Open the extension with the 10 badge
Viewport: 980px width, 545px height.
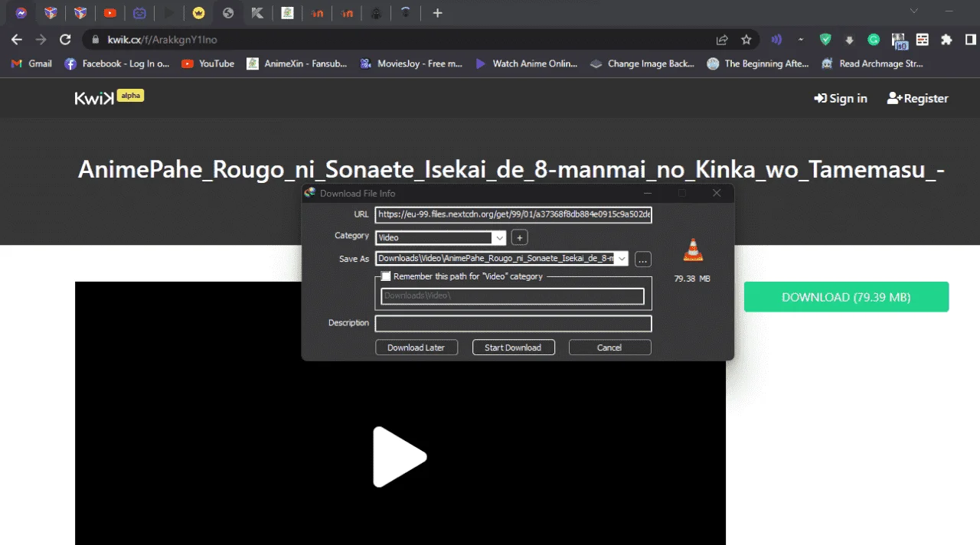[x=898, y=40]
